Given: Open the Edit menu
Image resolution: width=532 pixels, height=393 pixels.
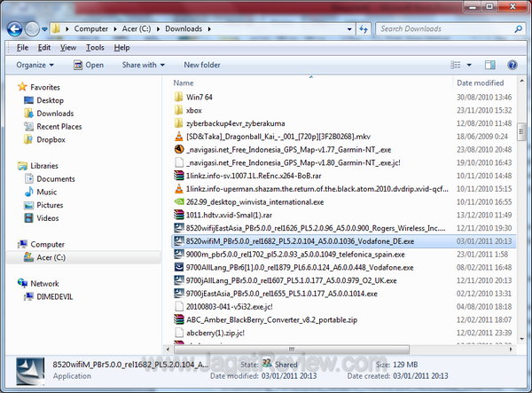Looking at the screenshot, I should click(x=44, y=48).
